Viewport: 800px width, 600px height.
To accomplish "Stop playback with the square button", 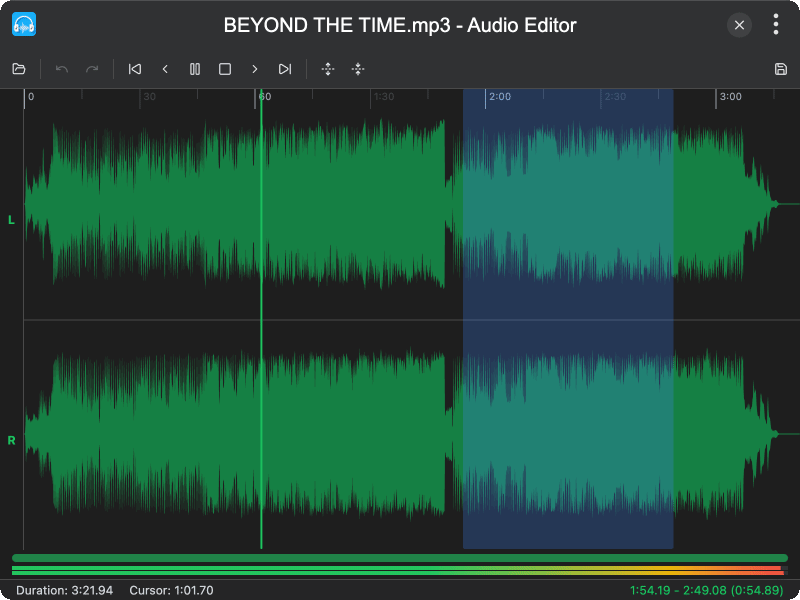I will tap(225, 69).
